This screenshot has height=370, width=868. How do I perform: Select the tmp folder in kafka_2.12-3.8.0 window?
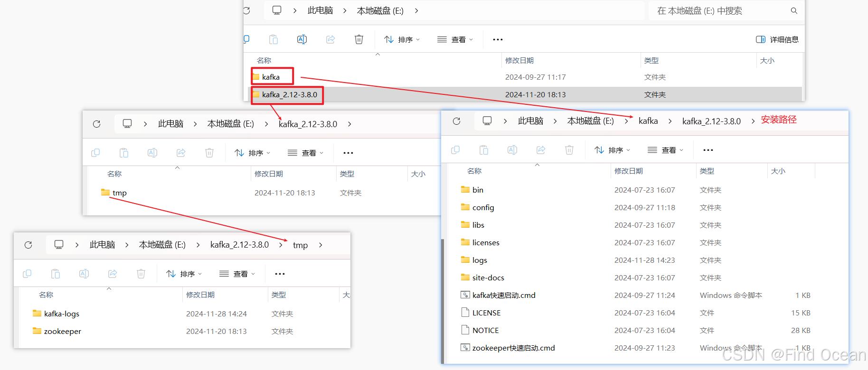[x=114, y=193]
